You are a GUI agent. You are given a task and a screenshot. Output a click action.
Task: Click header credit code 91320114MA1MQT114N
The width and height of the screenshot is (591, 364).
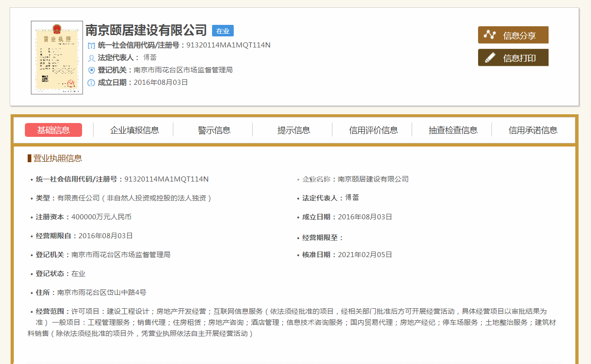[228, 45]
